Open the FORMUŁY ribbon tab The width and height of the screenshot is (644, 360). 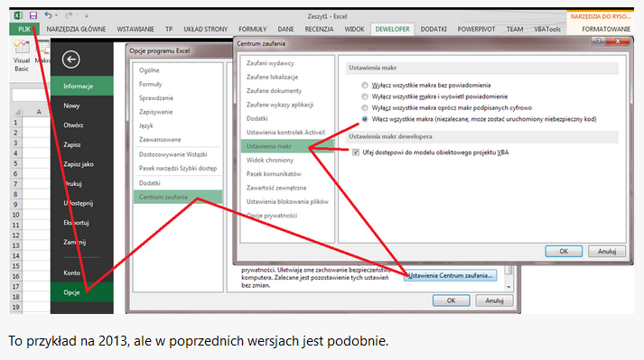click(x=253, y=29)
